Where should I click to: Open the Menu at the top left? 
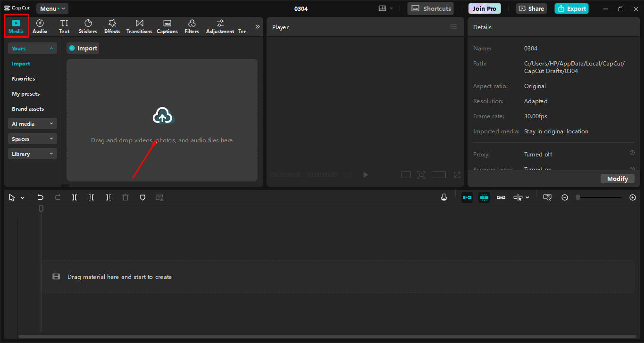click(52, 8)
